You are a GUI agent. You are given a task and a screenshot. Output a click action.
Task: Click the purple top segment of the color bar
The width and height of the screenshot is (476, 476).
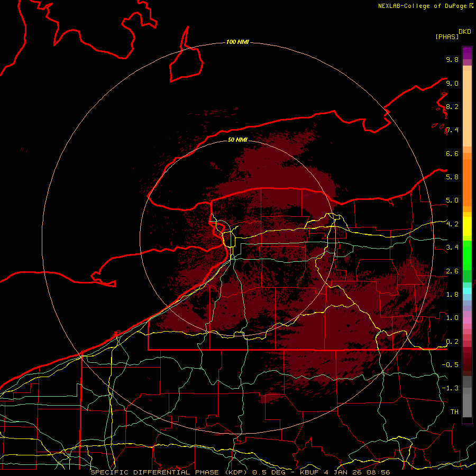(x=467, y=53)
